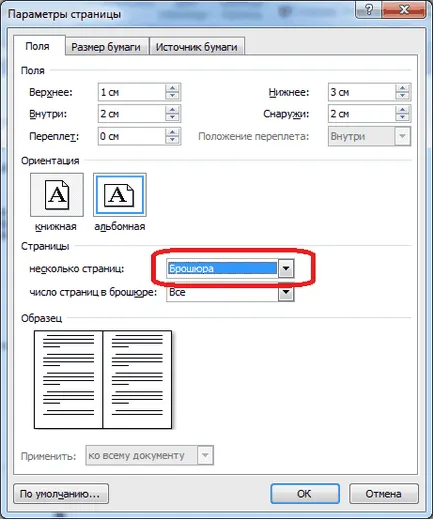This screenshot has width=434, height=520.
Task: Click the Внутри margin field
Action: [x=132, y=114]
